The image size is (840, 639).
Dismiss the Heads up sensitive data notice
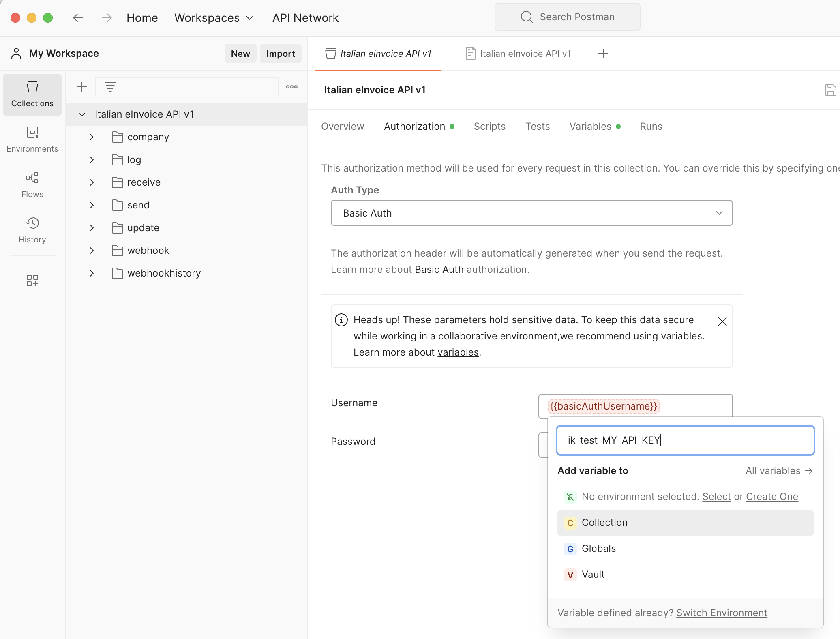722,322
